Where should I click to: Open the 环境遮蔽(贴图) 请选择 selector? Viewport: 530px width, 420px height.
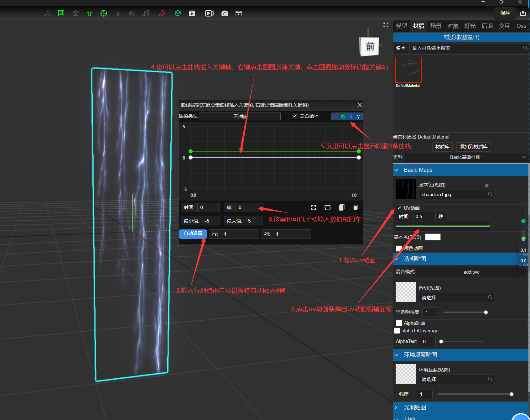457,379
